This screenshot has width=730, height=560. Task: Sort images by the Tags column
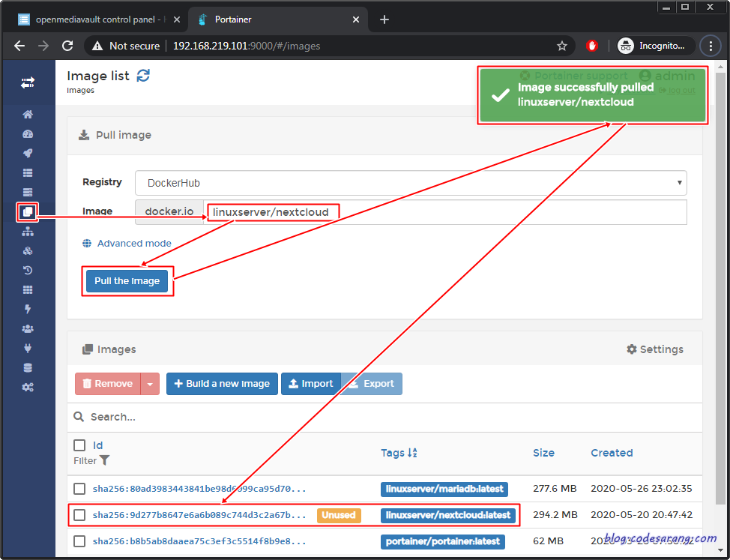(x=399, y=453)
